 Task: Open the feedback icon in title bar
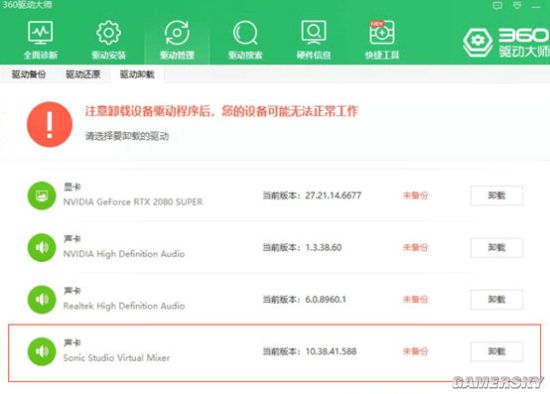pyautogui.click(x=497, y=5)
